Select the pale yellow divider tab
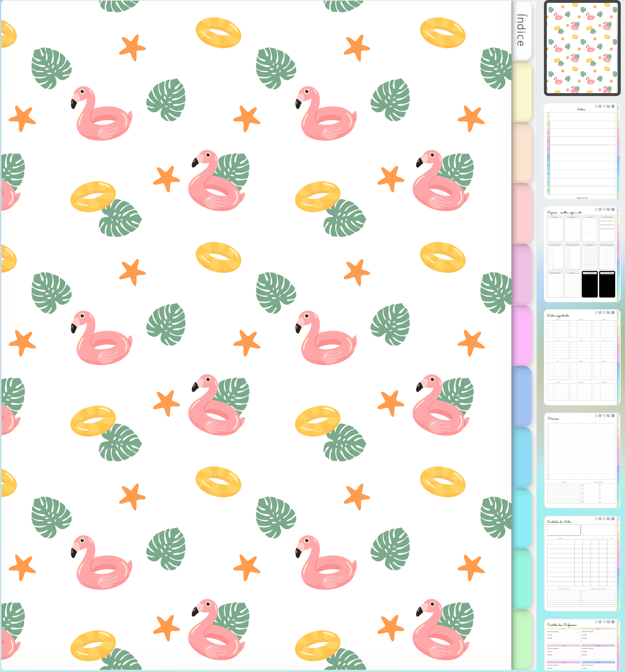 click(x=521, y=91)
